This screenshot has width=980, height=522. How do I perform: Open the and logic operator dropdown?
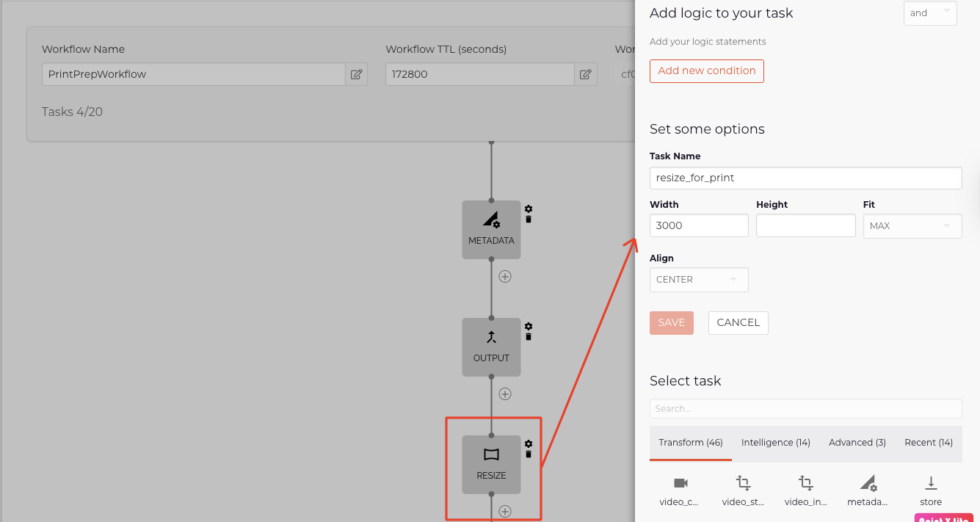pyautogui.click(x=929, y=12)
